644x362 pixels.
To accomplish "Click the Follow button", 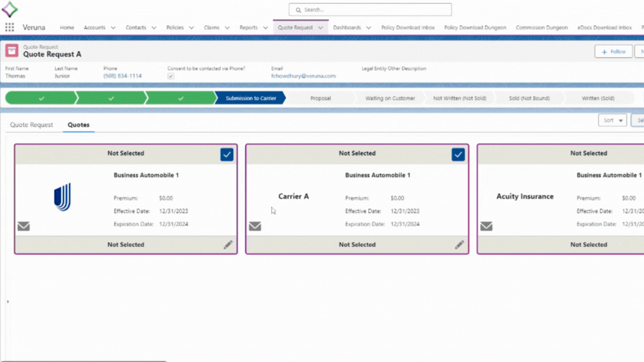I will [x=614, y=52].
